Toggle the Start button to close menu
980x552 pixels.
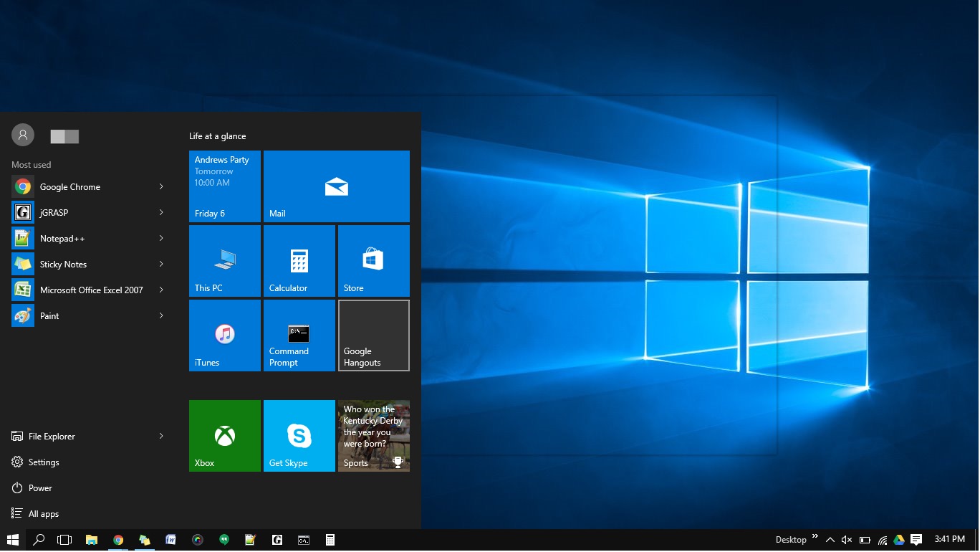[x=13, y=540]
